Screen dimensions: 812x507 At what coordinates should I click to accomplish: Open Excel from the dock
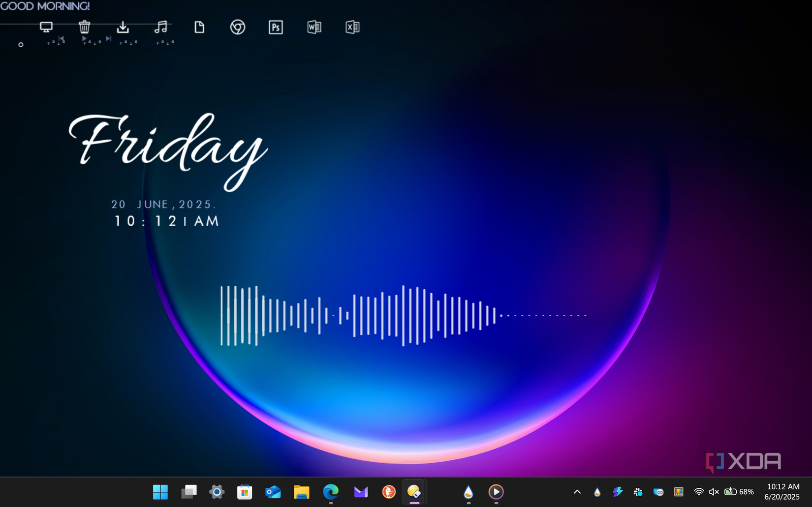click(x=352, y=28)
